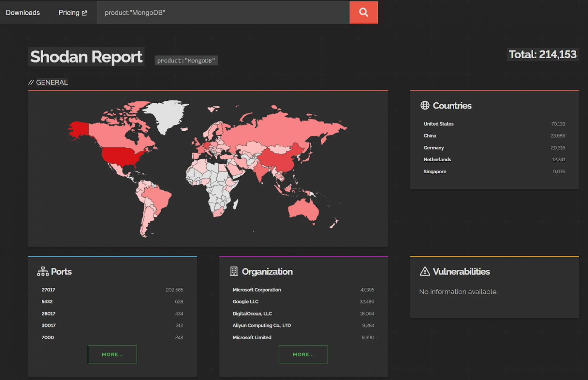Click the Countries globe icon
Viewport: 588px width, 380px height.
click(425, 105)
